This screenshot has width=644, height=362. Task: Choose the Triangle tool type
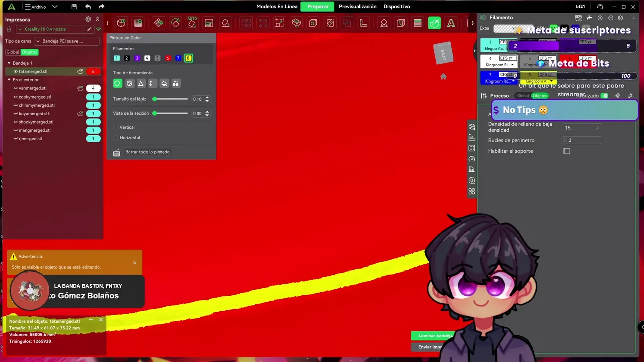[x=141, y=83]
